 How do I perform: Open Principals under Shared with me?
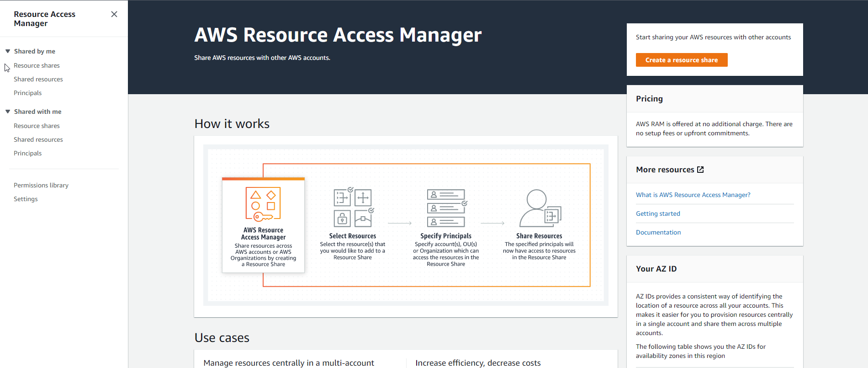point(27,153)
